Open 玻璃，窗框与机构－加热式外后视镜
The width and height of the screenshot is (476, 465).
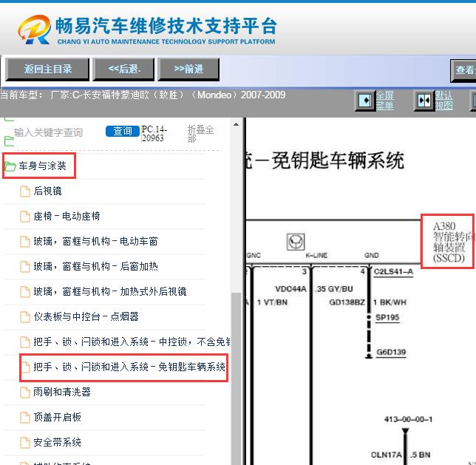pyautogui.click(x=110, y=291)
